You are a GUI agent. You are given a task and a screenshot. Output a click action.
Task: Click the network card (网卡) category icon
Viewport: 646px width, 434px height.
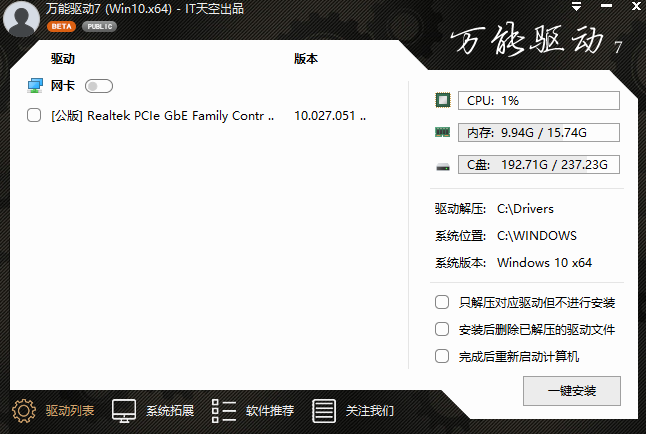click(x=34, y=86)
